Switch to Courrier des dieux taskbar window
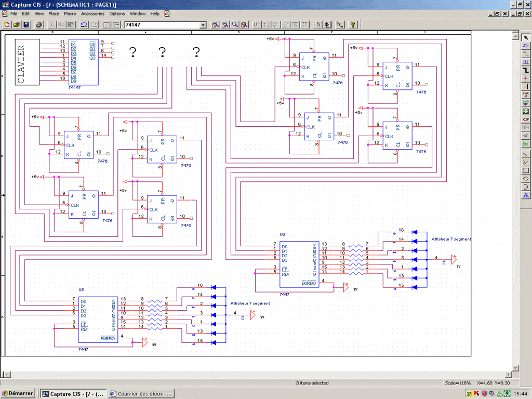Screen dimensions: 532x399 pos(141,394)
